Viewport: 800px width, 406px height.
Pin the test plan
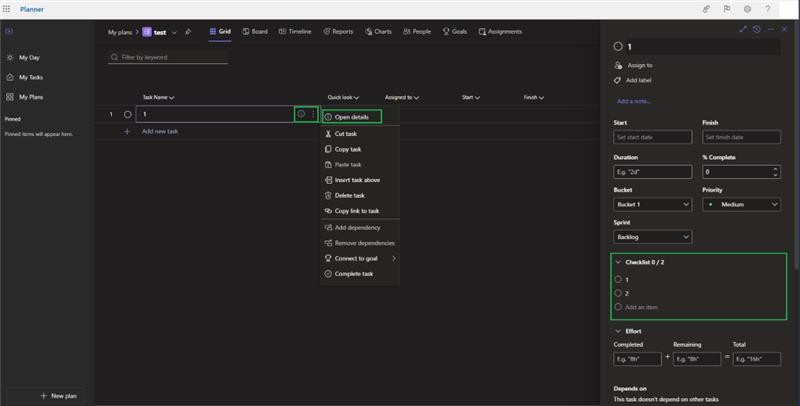pos(188,32)
